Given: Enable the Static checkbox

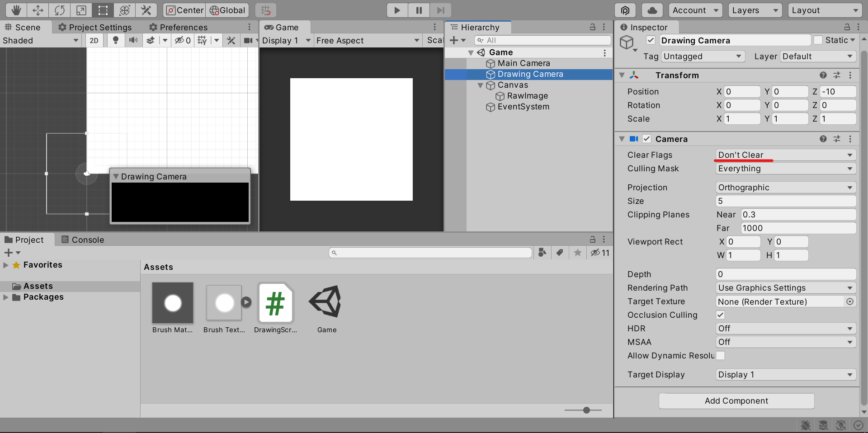Looking at the screenshot, I should click(818, 40).
